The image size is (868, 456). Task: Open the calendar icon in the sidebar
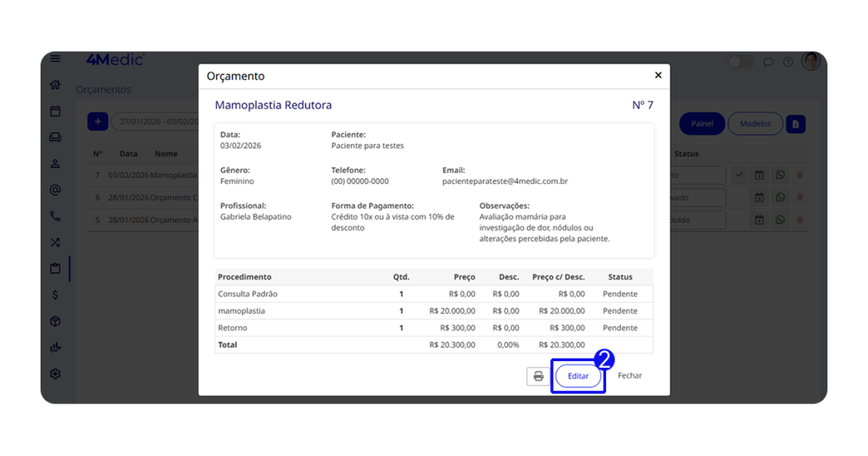tap(55, 111)
